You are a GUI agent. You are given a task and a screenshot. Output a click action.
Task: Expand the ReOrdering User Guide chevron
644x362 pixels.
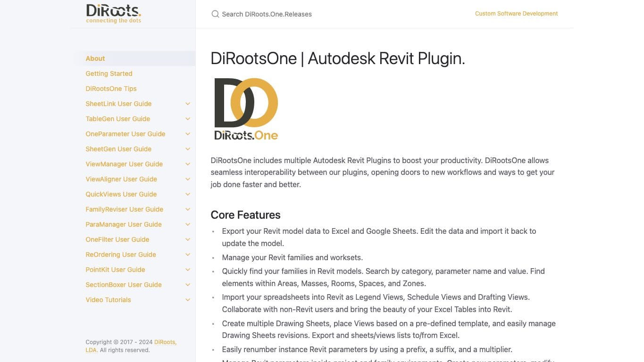[x=188, y=255]
